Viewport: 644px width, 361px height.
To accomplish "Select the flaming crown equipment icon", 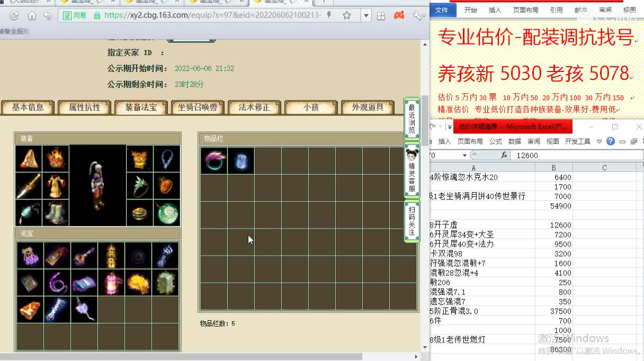I will [56, 158].
